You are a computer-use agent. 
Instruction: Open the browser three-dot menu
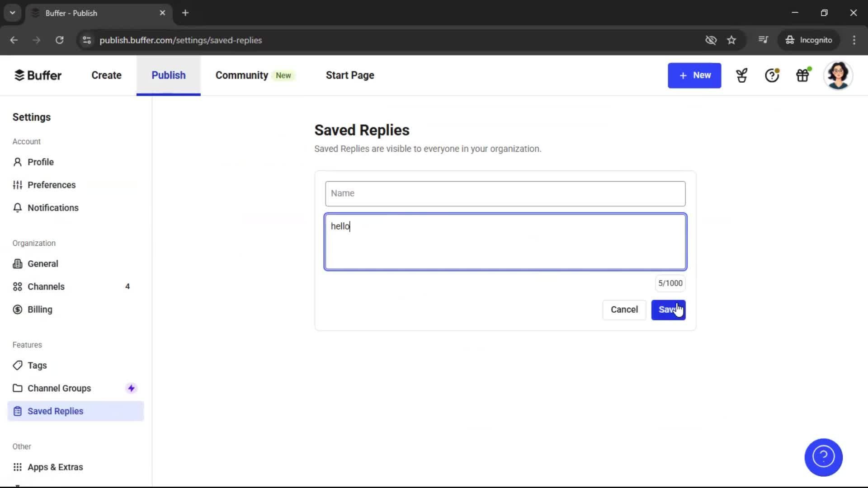pos(854,40)
